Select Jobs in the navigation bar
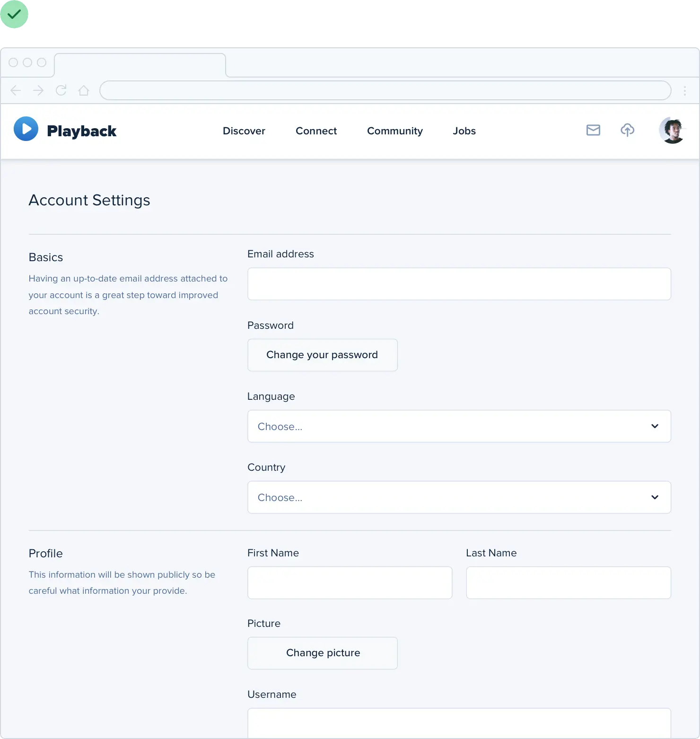The height and width of the screenshot is (739, 700). click(464, 131)
